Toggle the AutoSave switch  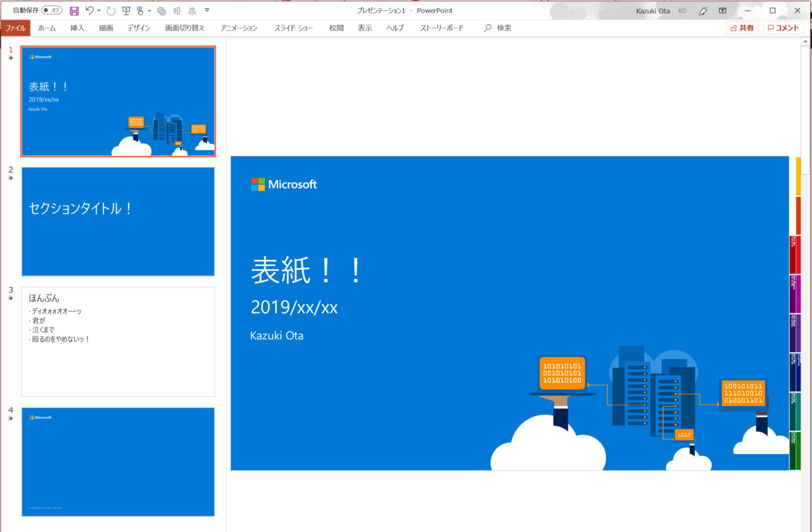click(52, 10)
